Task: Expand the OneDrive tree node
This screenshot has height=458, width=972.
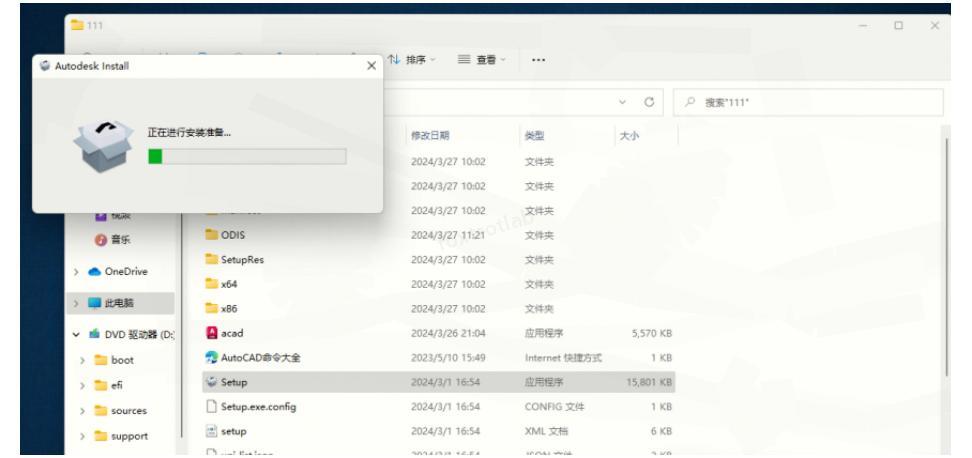Action: click(76, 271)
